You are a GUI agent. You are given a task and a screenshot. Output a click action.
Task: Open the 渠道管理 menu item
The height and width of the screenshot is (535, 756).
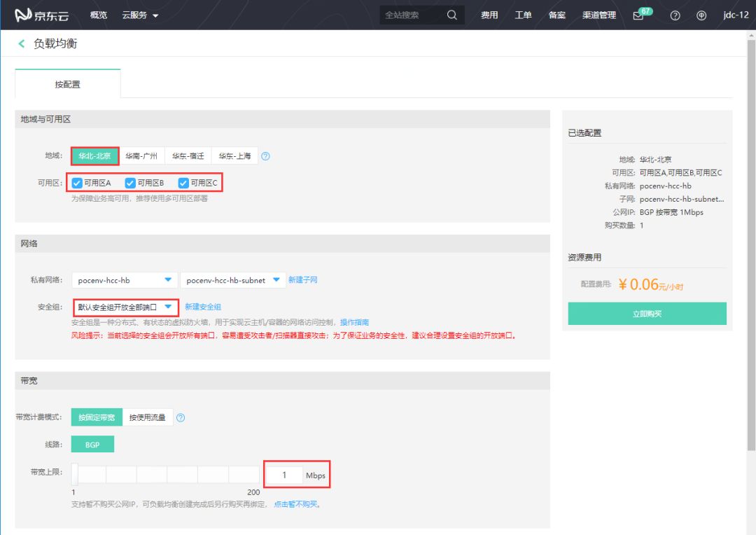click(599, 15)
